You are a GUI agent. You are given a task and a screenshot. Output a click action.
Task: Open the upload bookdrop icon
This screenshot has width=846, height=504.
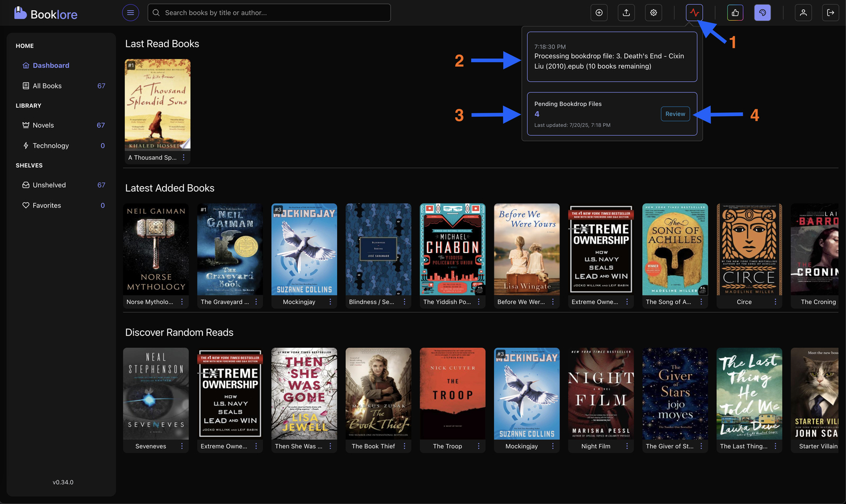coord(626,12)
